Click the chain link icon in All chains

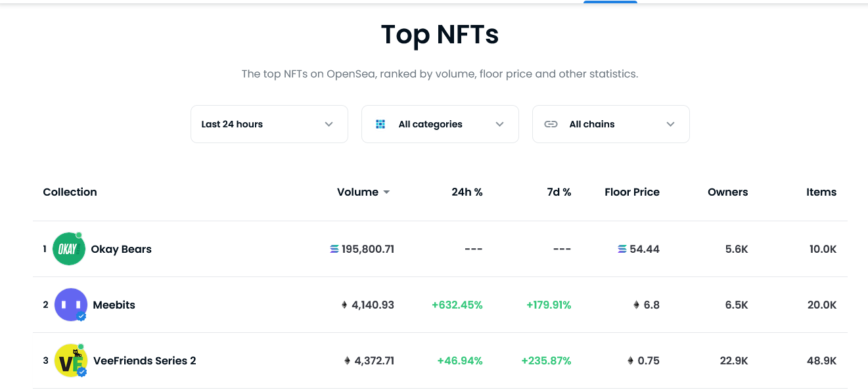(551, 124)
